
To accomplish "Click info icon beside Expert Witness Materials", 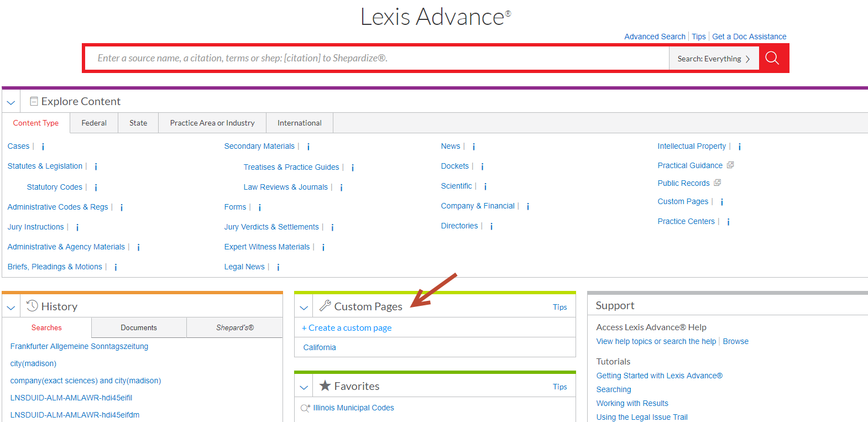I will [x=323, y=247].
